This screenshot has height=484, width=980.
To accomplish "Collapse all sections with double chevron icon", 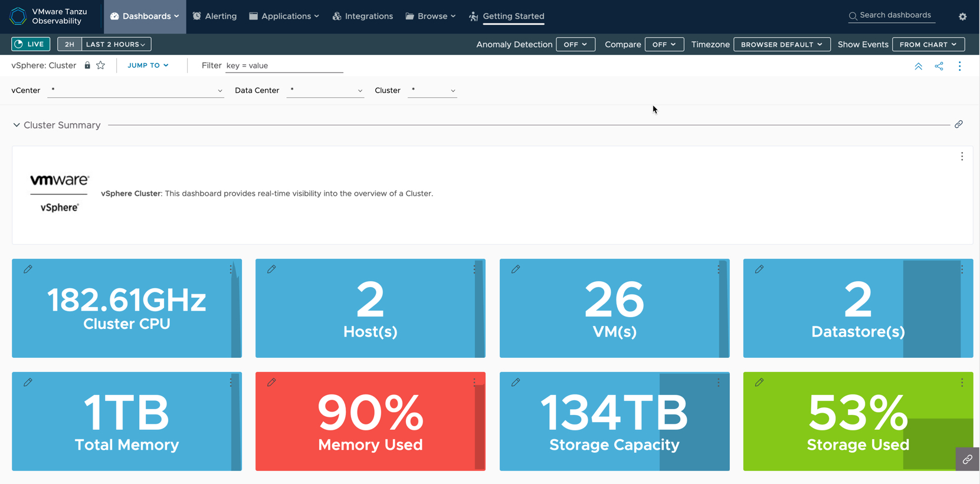I will (918, 66).
